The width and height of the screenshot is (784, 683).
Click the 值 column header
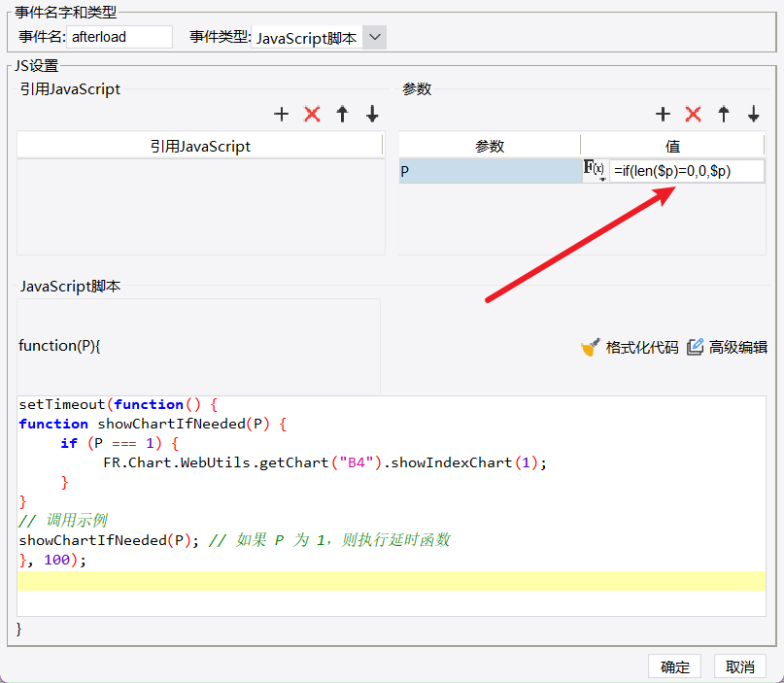click(x=672, y=146)
